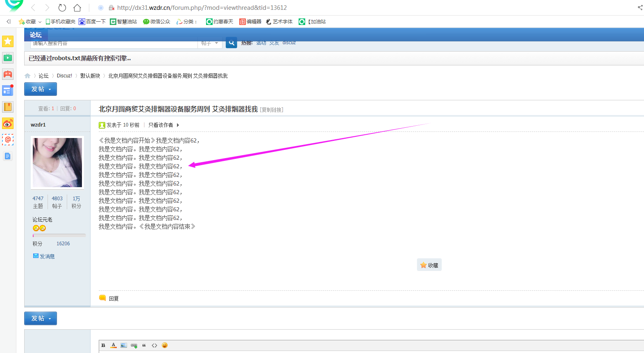Click the quote icon in editor

click(x=144, y=345)
